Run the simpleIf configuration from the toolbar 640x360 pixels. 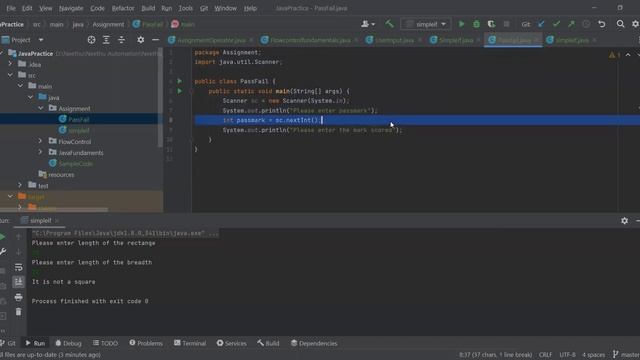(x=461, y=24)
